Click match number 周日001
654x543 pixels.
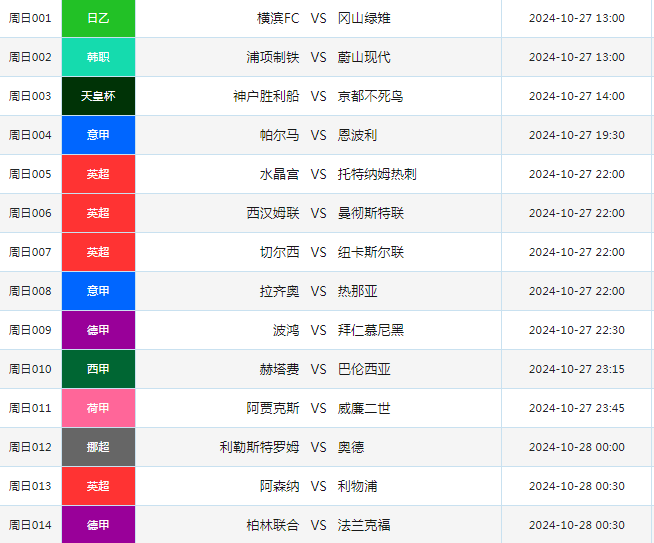click(x=30, y=18)
